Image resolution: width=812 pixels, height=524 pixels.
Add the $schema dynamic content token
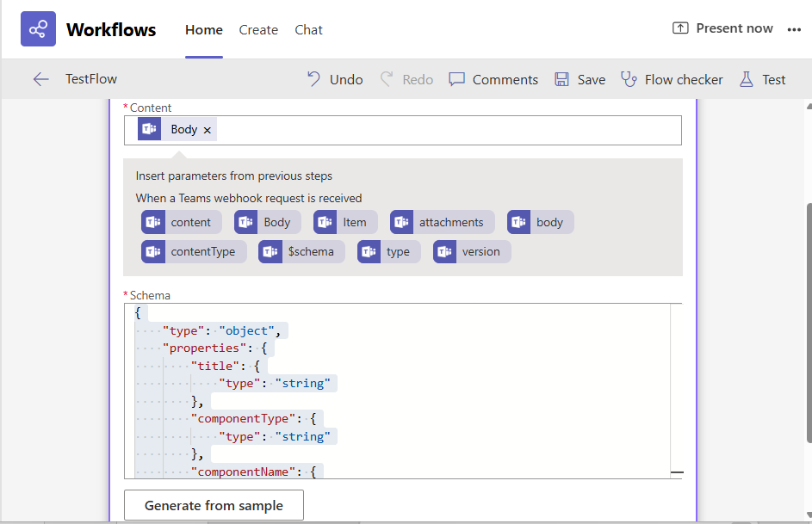301,251
